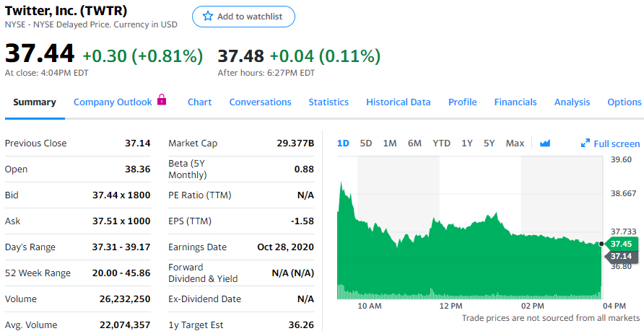Click the After hours: 6:27PM EDT text
This screenshot has width=644, height=331.
266,73
